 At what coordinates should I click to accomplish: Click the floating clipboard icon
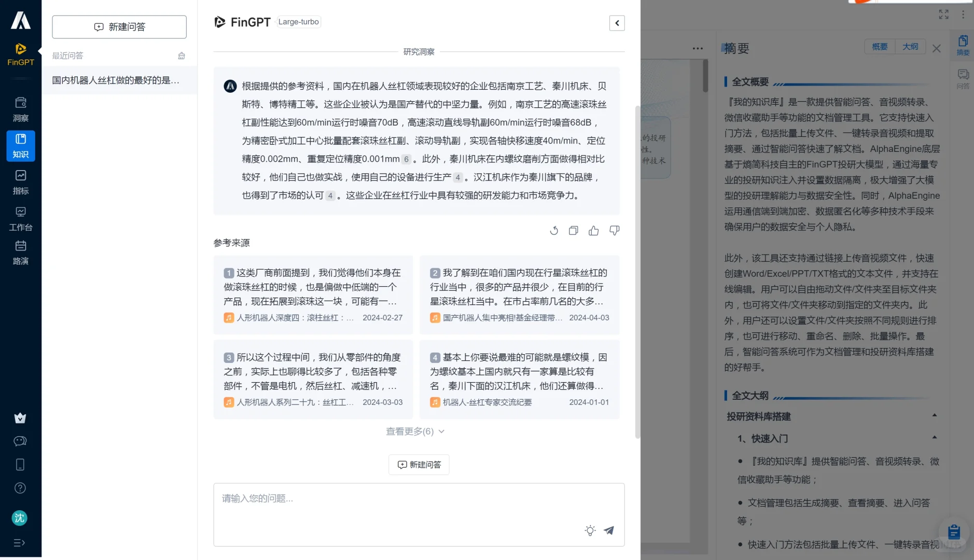(x=954, y=532)
